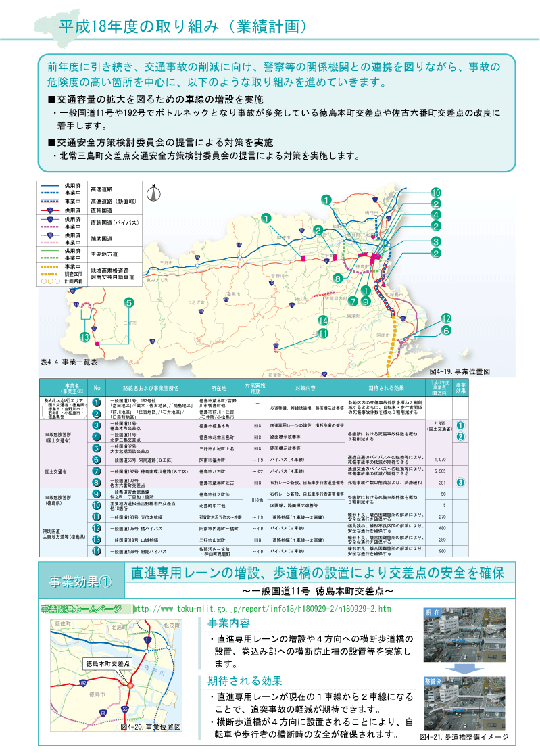Screen dimensions: 540x756
Task: Click the 所在地 column header
Action: pyautogui.click(x=218, y=388)
